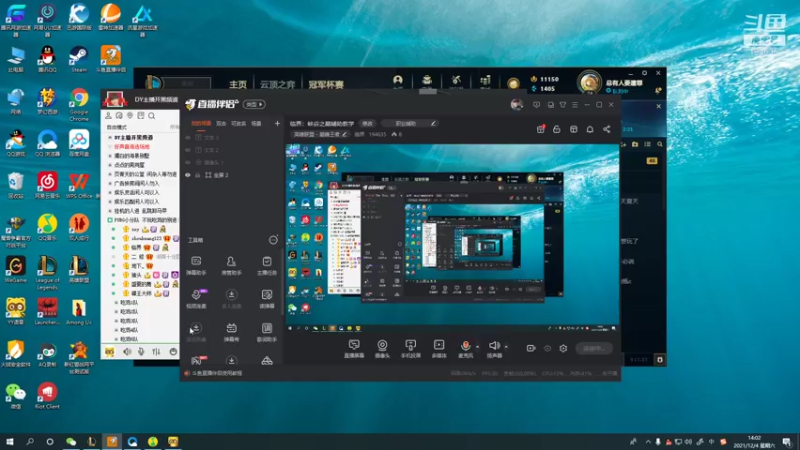Hide the 全屏 2 source
Viewport: 800px width, 450px height.
(x=188, y=175)
